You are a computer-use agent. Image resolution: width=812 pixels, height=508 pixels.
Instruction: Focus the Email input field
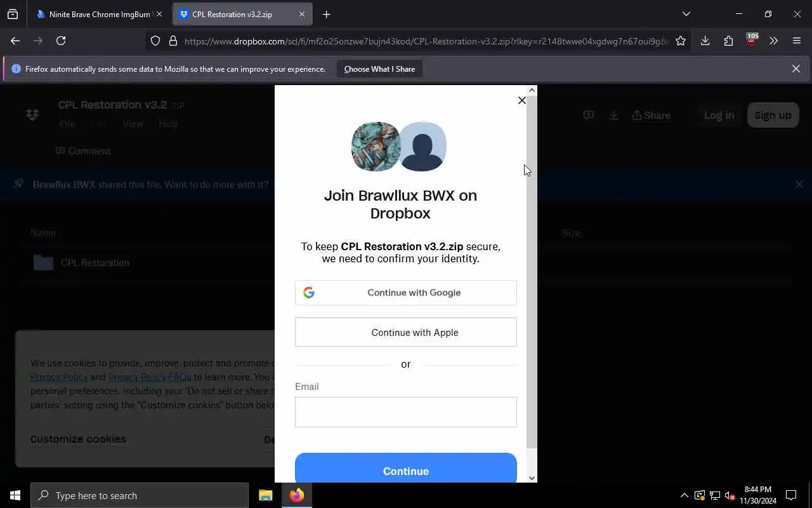tap(406, 412)
